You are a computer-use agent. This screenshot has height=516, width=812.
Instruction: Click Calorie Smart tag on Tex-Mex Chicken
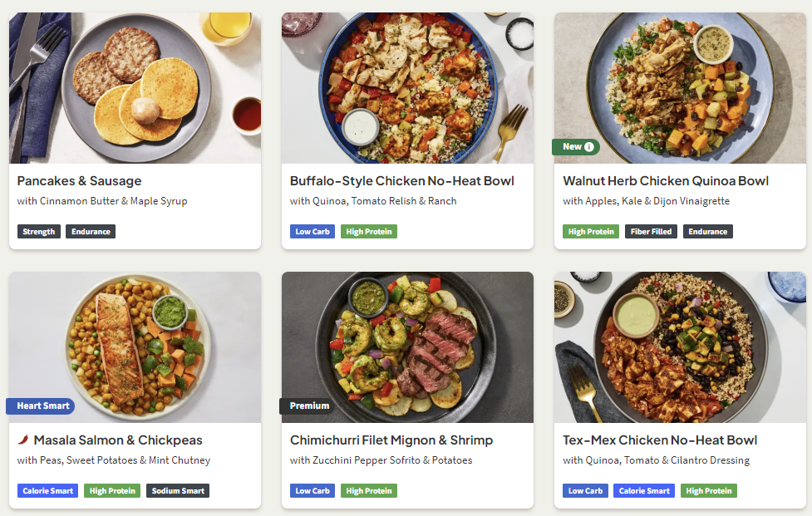point(644,490)
